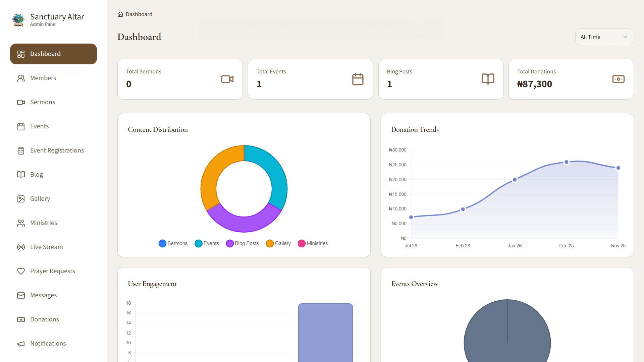Navigate to Prayer Requests page
The width and height of the screenshot is (644, 362).
pyautogui.click(x=54, y=271)
